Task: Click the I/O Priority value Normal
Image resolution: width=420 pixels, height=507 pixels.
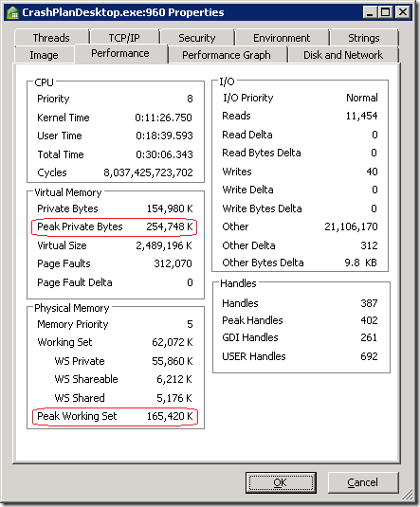Action: pyautogui.click(x=362, y=98)
